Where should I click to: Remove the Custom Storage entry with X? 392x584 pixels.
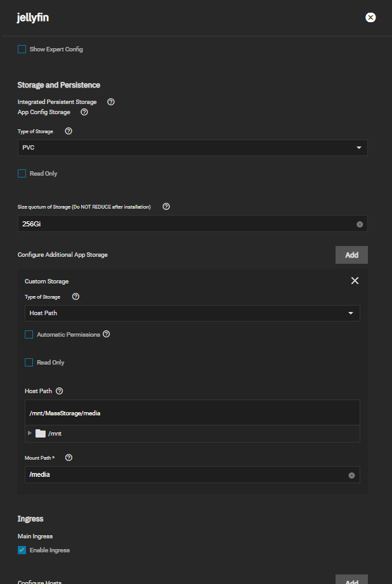pos(355,281)
